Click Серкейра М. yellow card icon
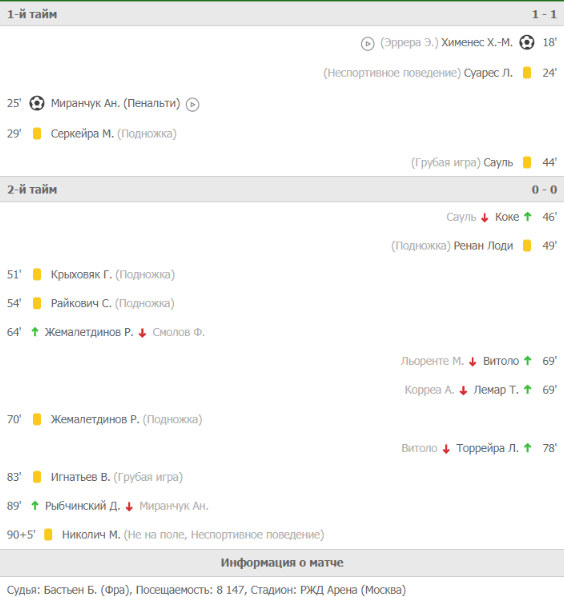Viewport: 564px width, 597px height. (x=37, y=134)
